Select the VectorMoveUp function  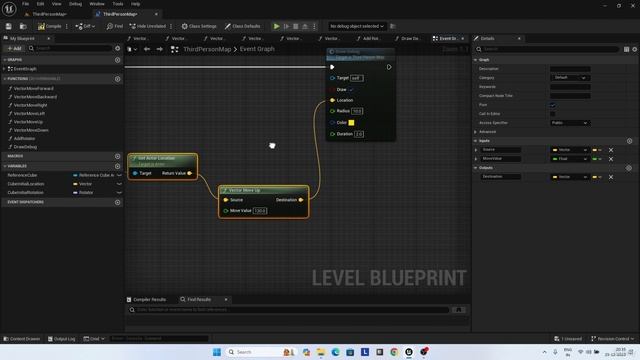click(x=28, y=122)
